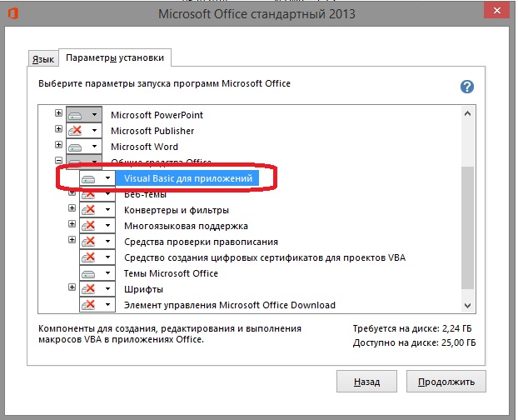Viewport: 518px width, 420px height.
Task: Click the red X icon beside Шрифты
Action: tap(90, 289)
